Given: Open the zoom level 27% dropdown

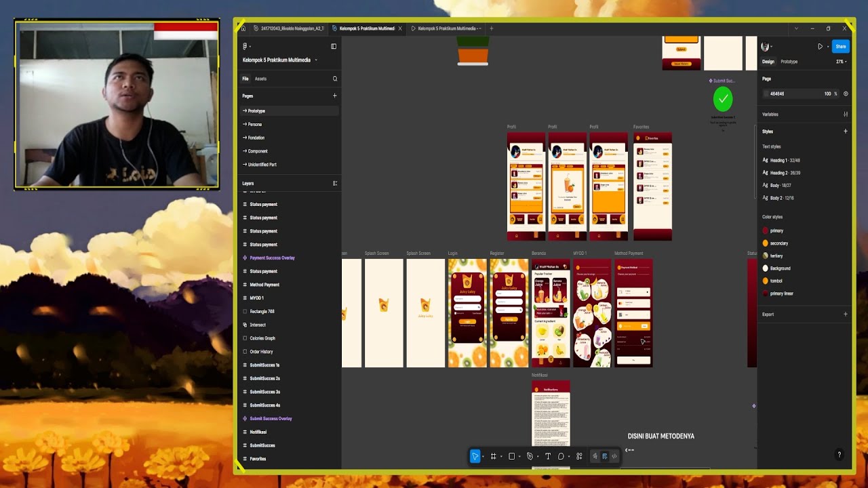Looking at the screenshot, I should [x=841, y=62].
